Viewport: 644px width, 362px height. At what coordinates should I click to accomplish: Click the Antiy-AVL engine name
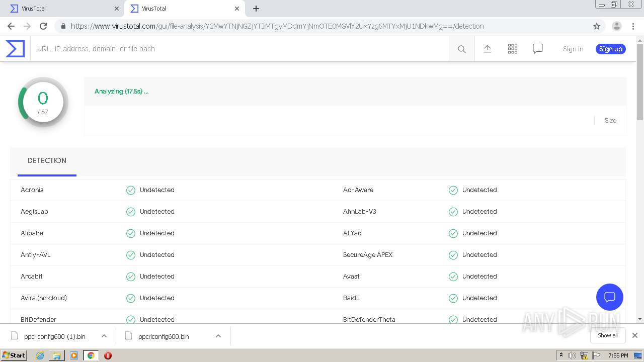(36, 255)
